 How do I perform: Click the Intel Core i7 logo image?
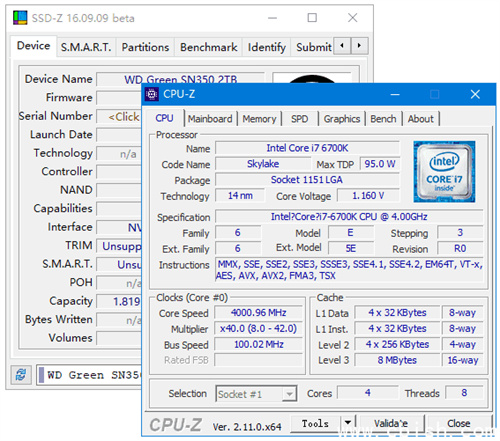tap(444, 171)
